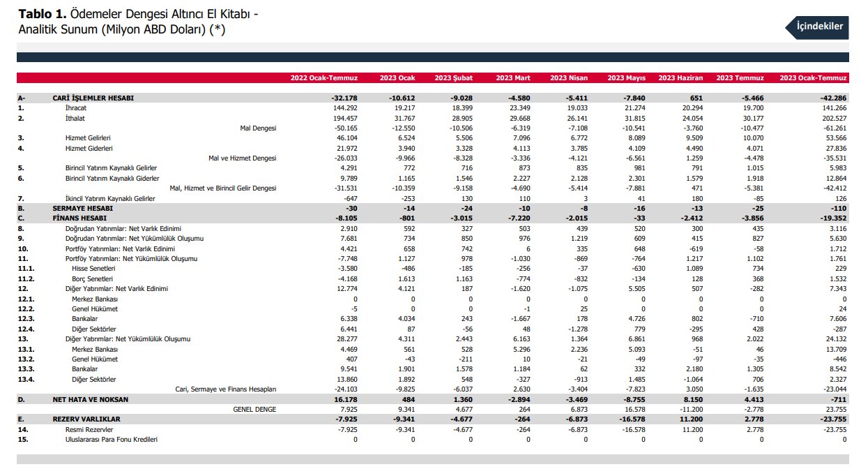Click the '2023 Temmuz' column header

point(740,78)
